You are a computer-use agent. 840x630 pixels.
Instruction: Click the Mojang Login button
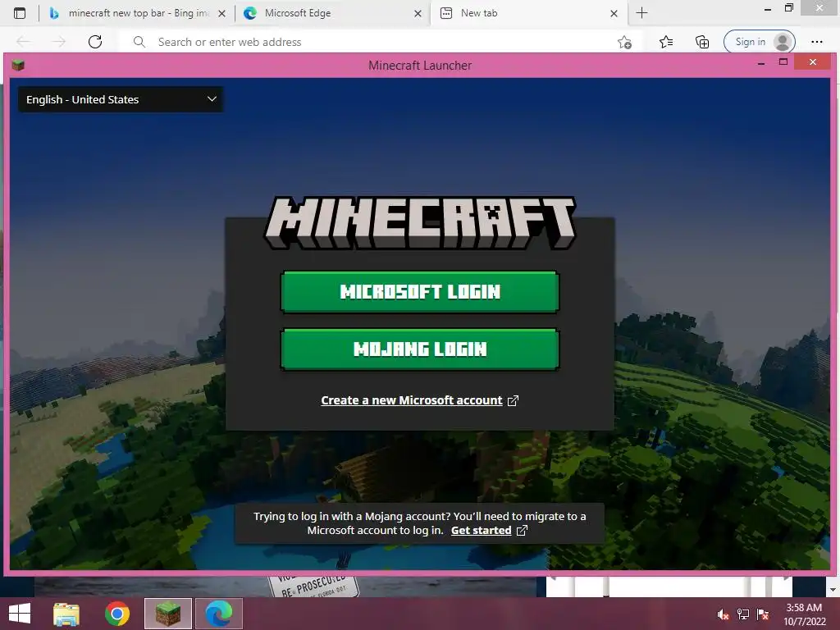(x=419, y=349)
